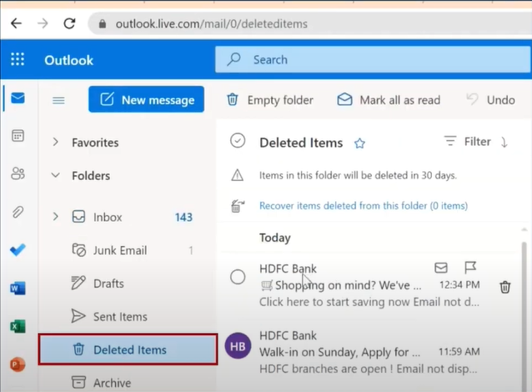Click the Today group header
Image resolution: width=532 pixels, height=392 pixels.
tap(275, 238)
